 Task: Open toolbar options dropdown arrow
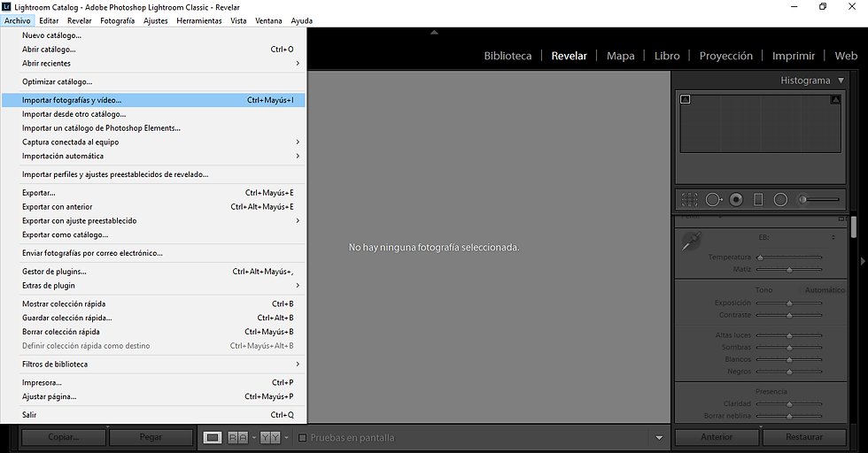pos(659,438)
